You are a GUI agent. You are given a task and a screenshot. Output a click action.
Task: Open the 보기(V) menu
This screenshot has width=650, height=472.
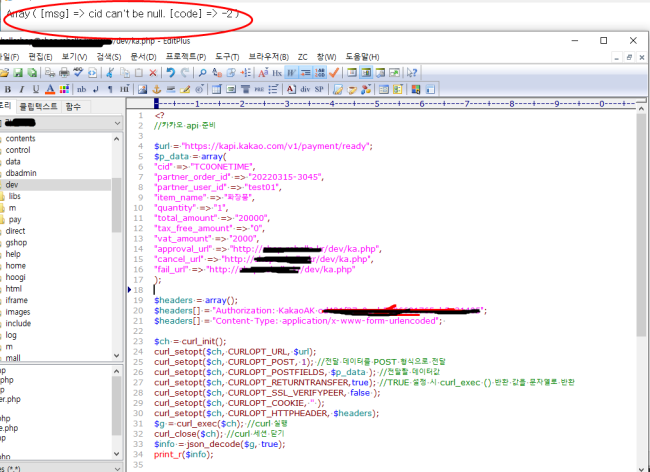click(x=74, y=57)
